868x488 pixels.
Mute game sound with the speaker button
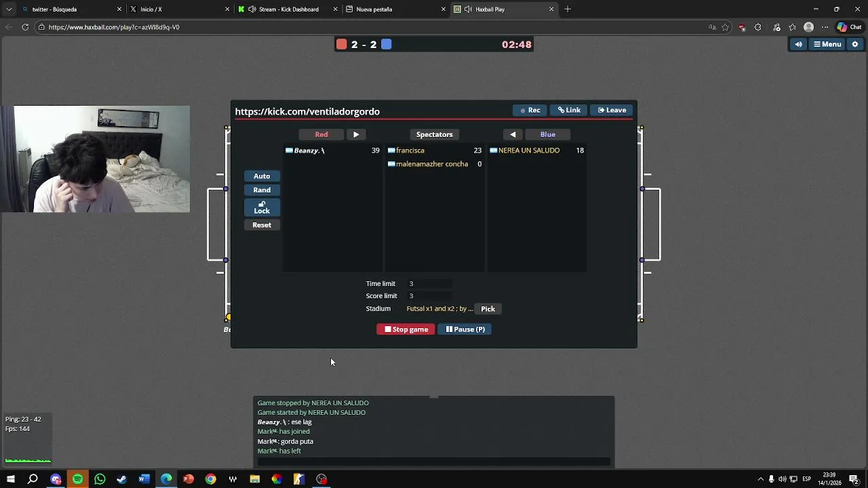click(x=798, y=44)
